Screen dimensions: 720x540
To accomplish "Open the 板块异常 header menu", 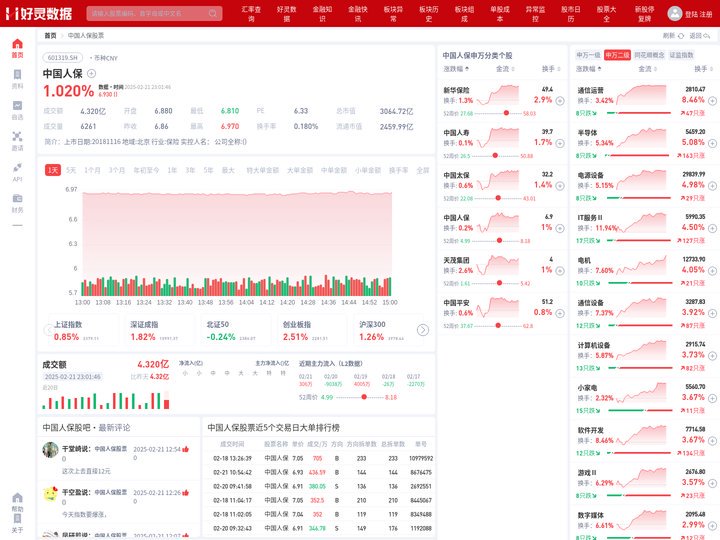I will (x=393, y=14).
